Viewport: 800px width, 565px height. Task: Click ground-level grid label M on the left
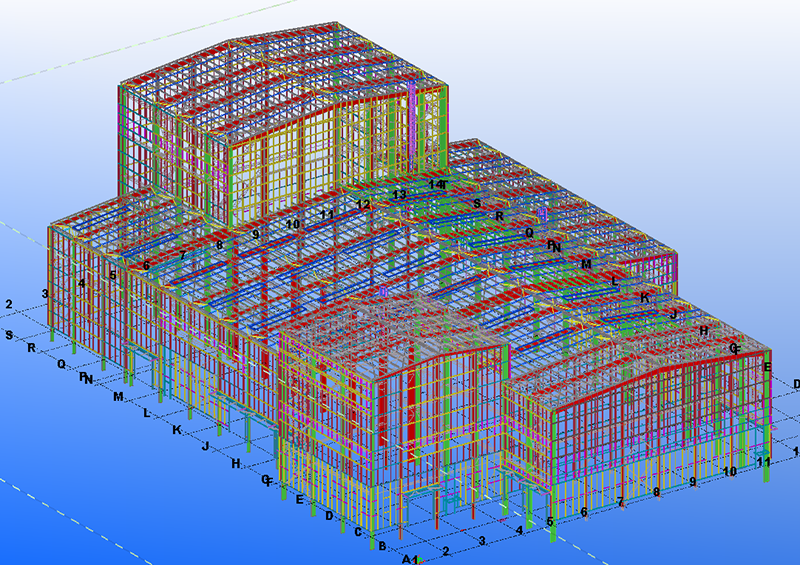coord(118,397)
